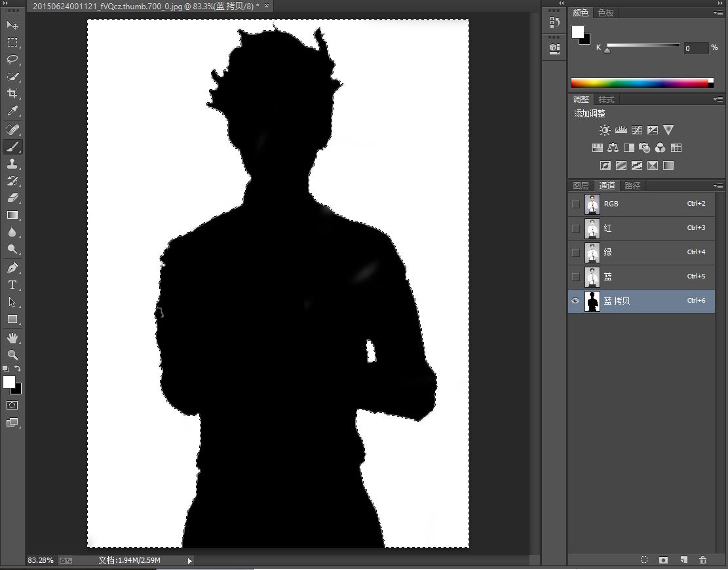Click the K percentage value field
This screenshot has height=570, width=728.
(695, 48)
